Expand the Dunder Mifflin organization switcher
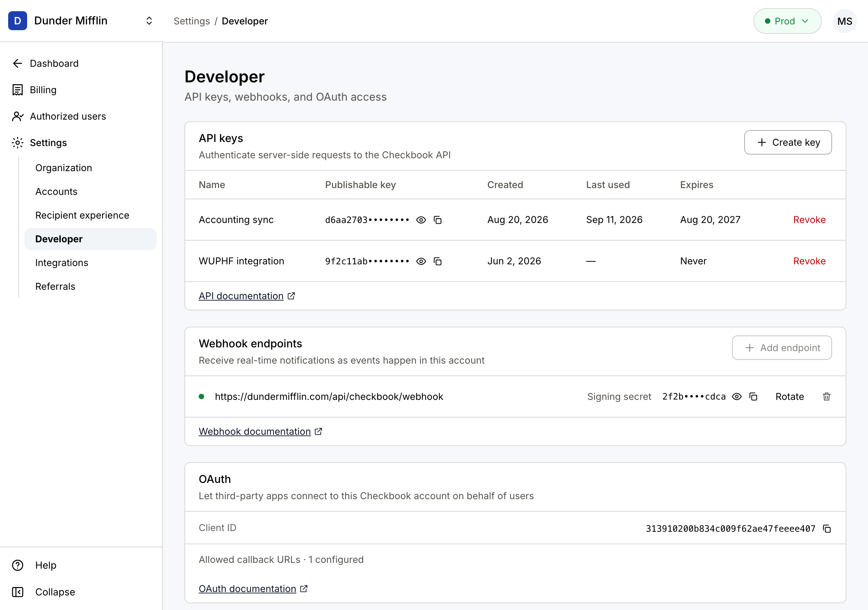This screenshot has width=868, height=610. (149, 21)
